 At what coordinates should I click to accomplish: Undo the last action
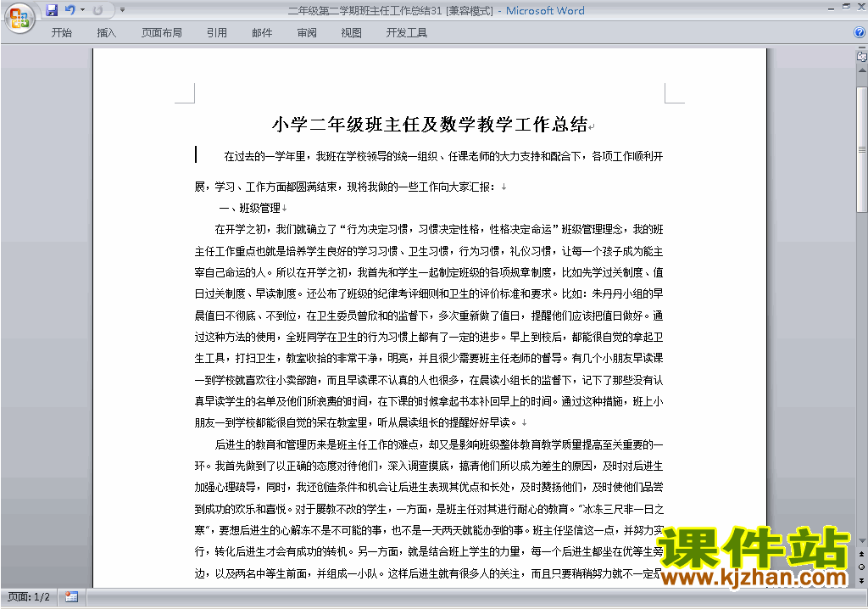click(x=70, y=10)
